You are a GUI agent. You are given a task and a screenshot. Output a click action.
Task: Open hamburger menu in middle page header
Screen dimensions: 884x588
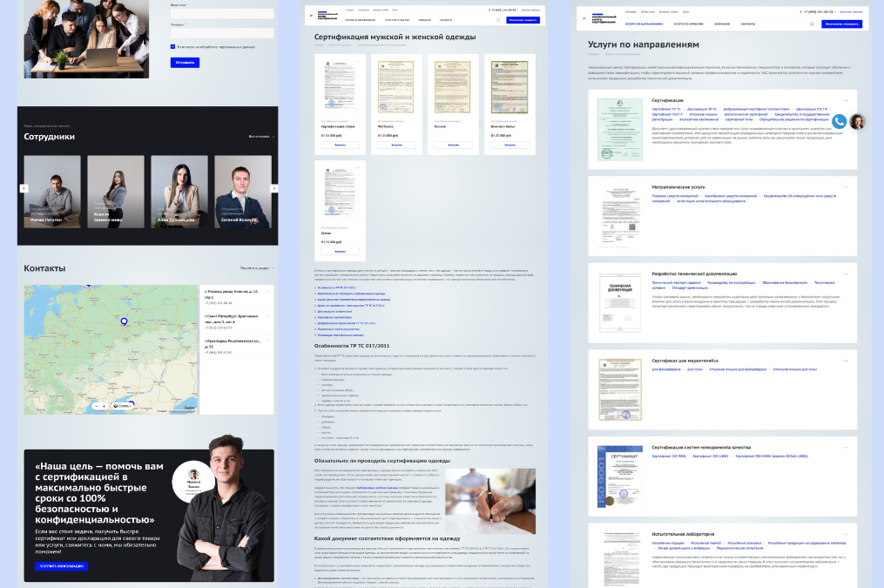click(311, 15)
